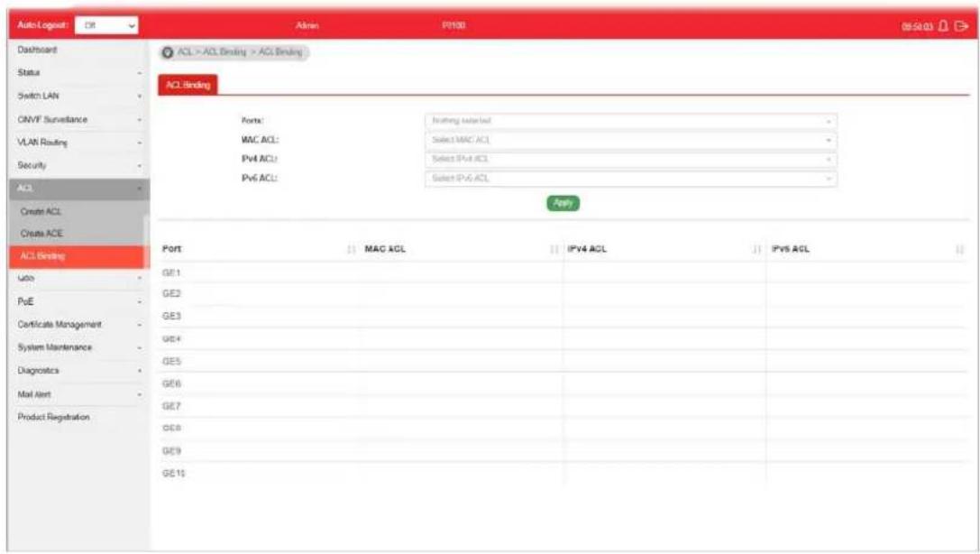Screen dimensions: 980x554
Task: Click the IPv4 ACL column header
Action: pyautogui.click(x=587, y=249)
